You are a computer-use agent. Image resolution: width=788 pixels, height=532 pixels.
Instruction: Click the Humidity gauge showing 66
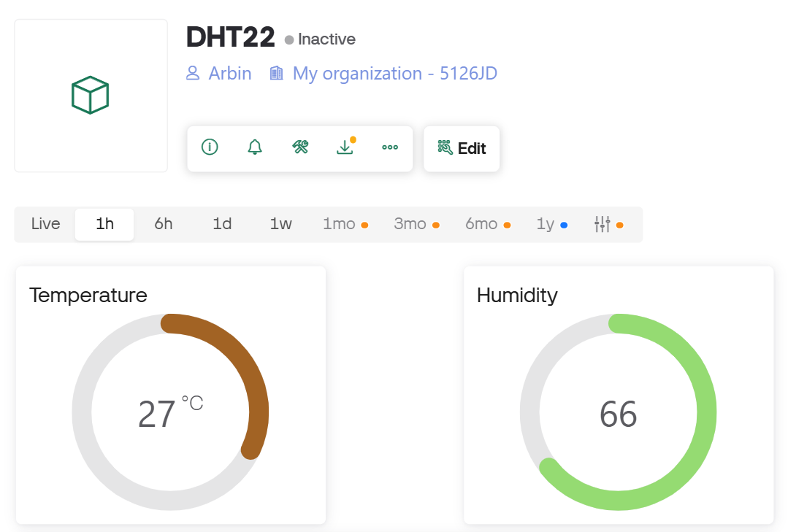point(619,412)
